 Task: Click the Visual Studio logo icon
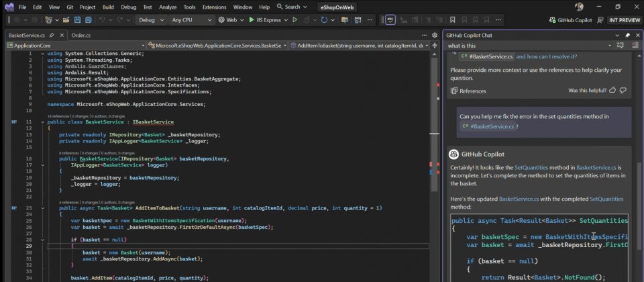coord(9,7)
